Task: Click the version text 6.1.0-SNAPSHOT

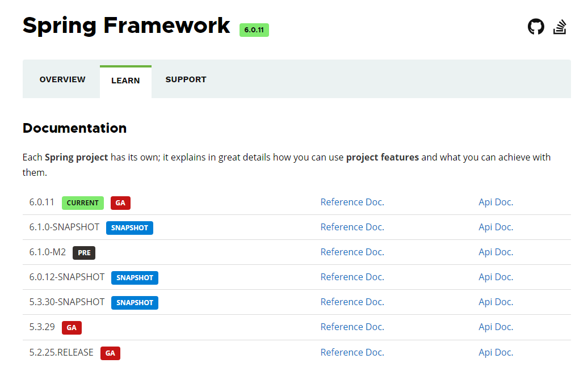Action: (x=64, y=227)
